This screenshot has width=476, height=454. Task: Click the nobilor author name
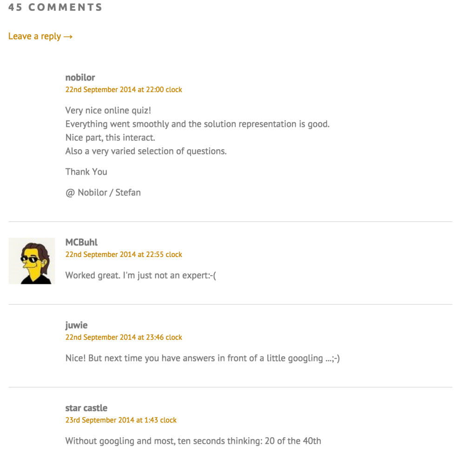point(80,78)
